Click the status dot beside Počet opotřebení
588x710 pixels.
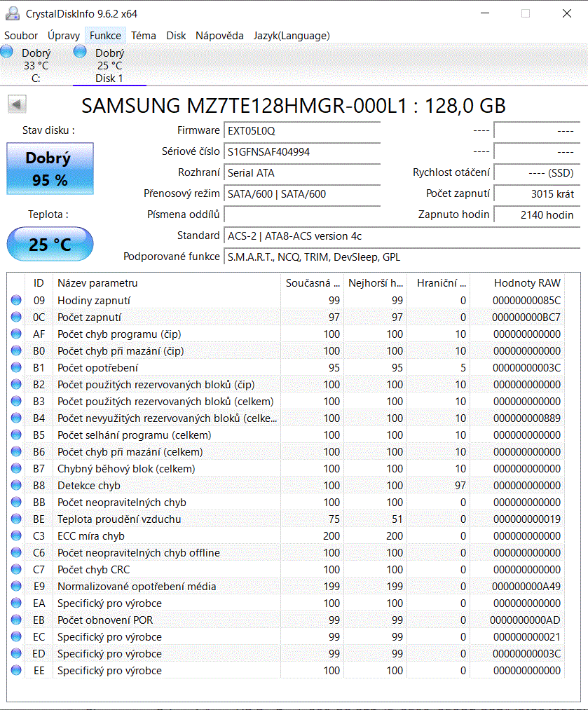tap(15, 367)
